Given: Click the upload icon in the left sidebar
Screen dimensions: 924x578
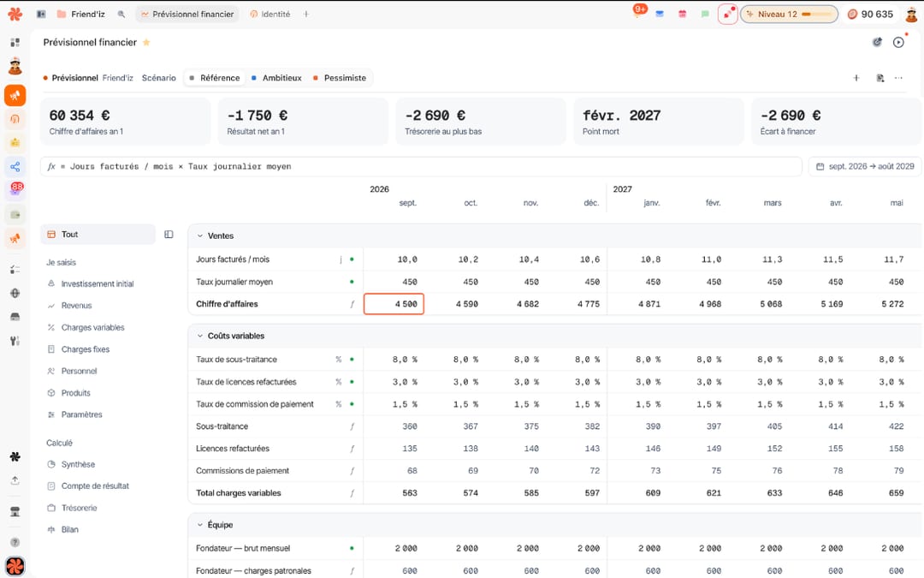Looking at the screenshot, I should [x=15, y=480].
